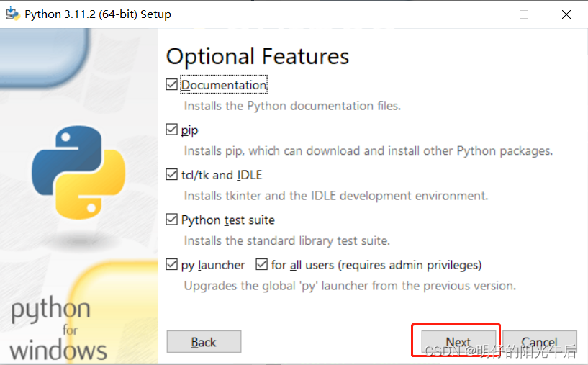Click the 'Upgrades the global py launcher' description
The width and height of the screenshot is (588, 365).
click(350, 285)
